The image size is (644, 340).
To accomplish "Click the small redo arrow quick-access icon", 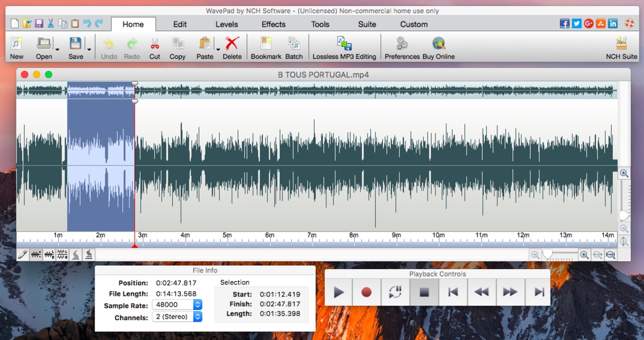I will click(x=99, y=23).
